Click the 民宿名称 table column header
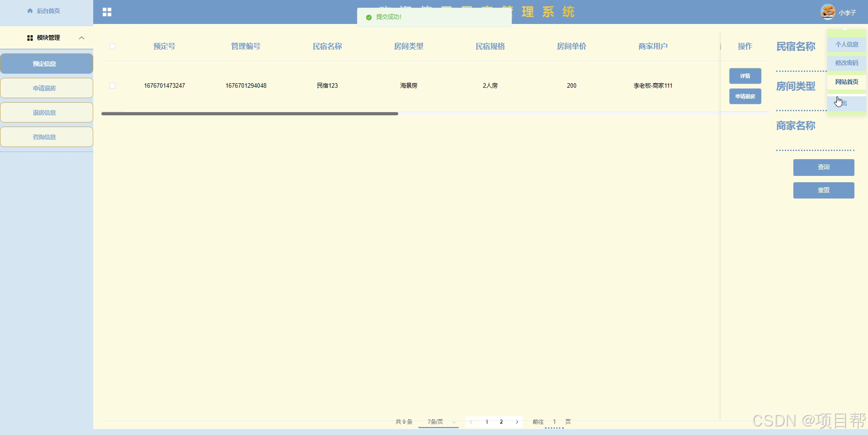868x435 pixels. (327, 46)
